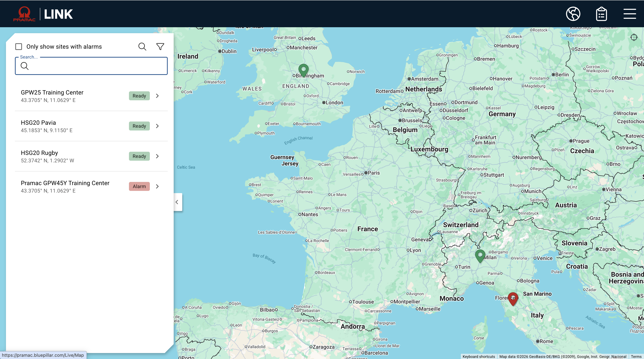Select the HSG20 Pavia site name

(x=38, y=123)
